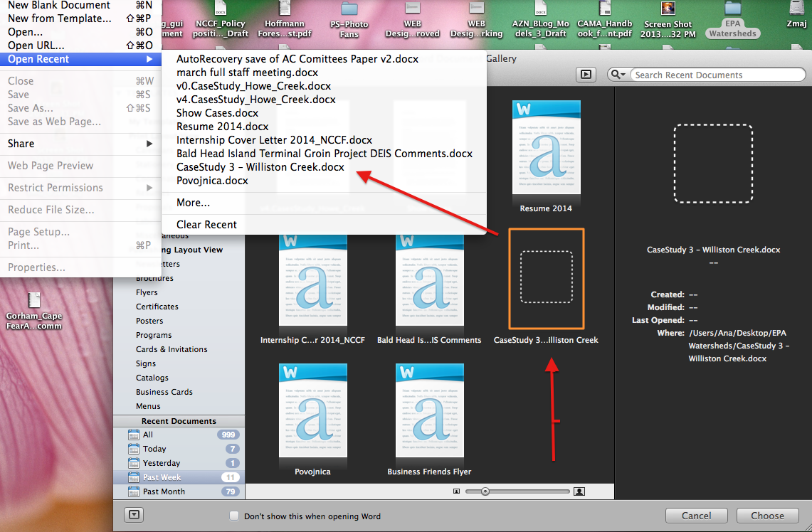Open AutoRecovery save of AC Comittees Paper
The image size is (812, 532).
[x=325, y=59]
